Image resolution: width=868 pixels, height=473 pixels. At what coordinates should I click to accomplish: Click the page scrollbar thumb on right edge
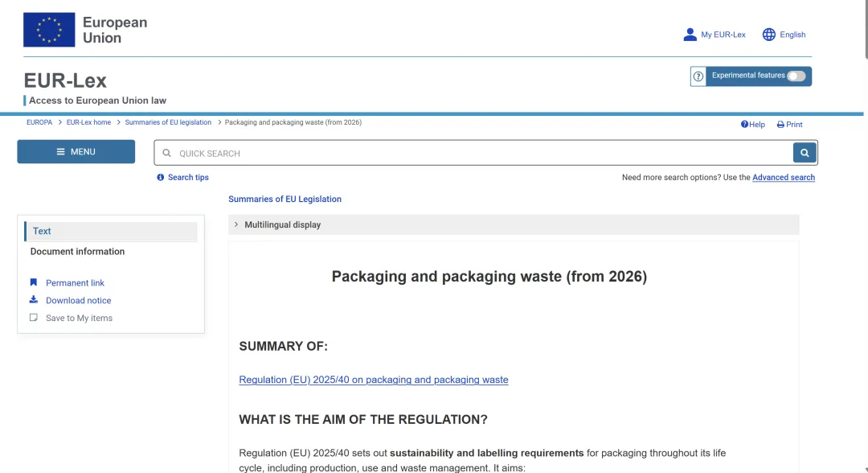pos(866,29)
